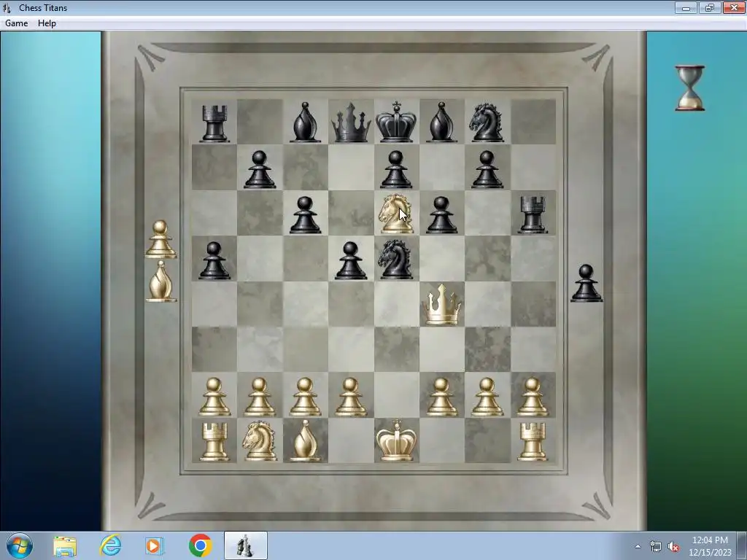Launch Internet Explorer from the taskbar
Viewport: 747px width, 560px height.
tap(110, 545)
